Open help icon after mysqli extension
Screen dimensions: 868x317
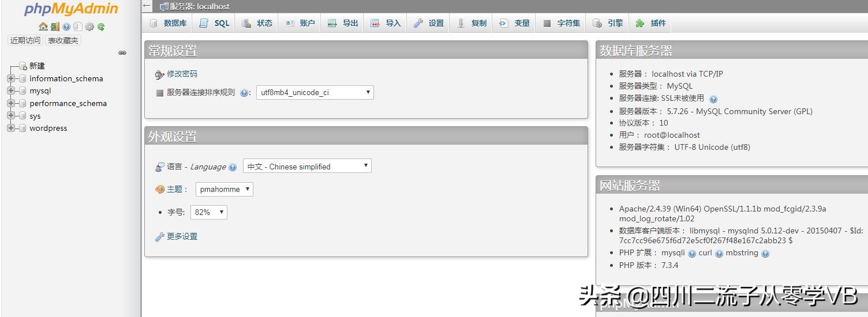click(x=691, y=254)
